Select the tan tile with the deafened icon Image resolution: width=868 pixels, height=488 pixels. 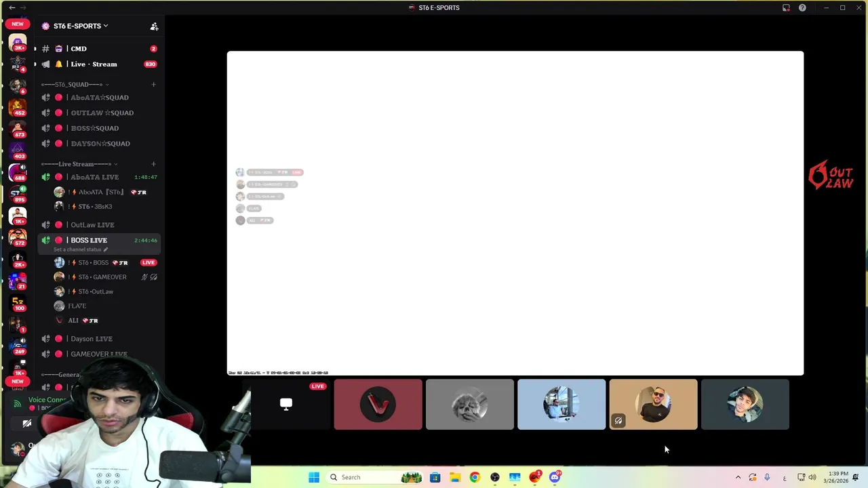653,405
